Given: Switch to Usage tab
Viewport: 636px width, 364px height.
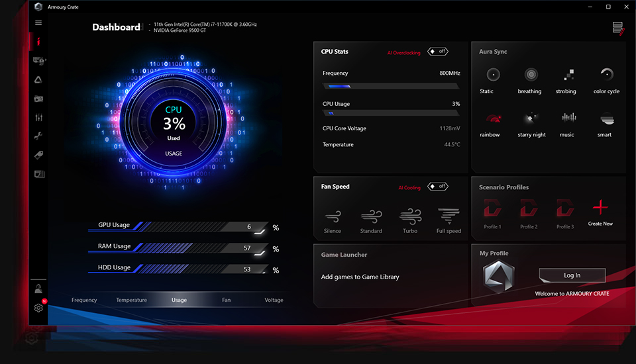Looking at the screenshot, I should pos(179,300).
